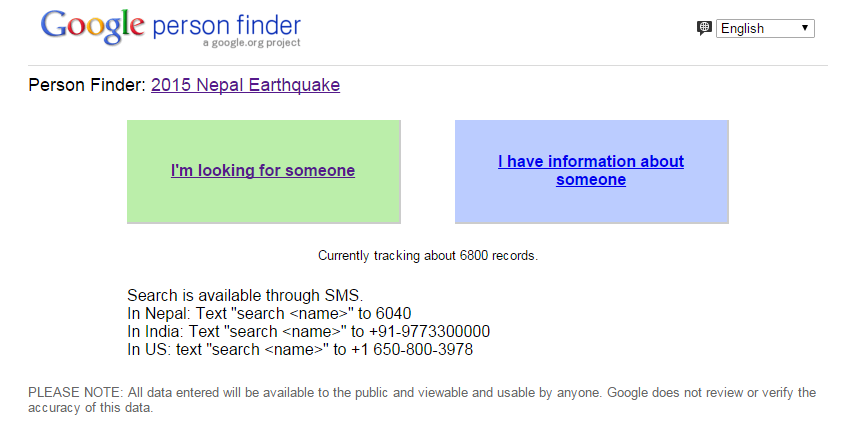
Task: Click the blue have-information box
Action: [x=592, y=172]
